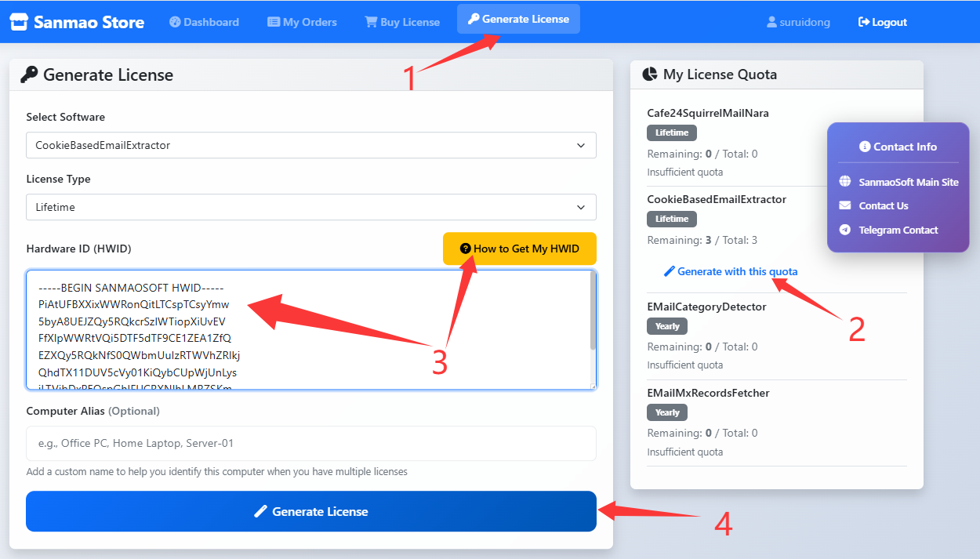Click the Contact Info info icon
The height and width of the screenshot is (559, 980).
pyautogui.click(x=865, y=147)
